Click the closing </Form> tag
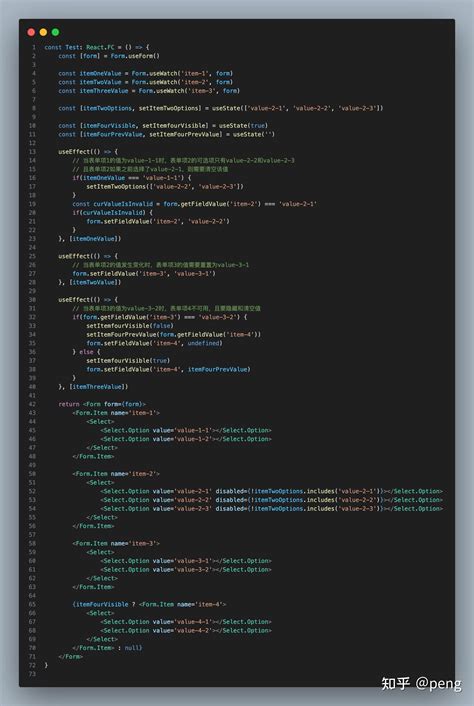Viewport: 474px width, 706px height. [x=71, y=656]
